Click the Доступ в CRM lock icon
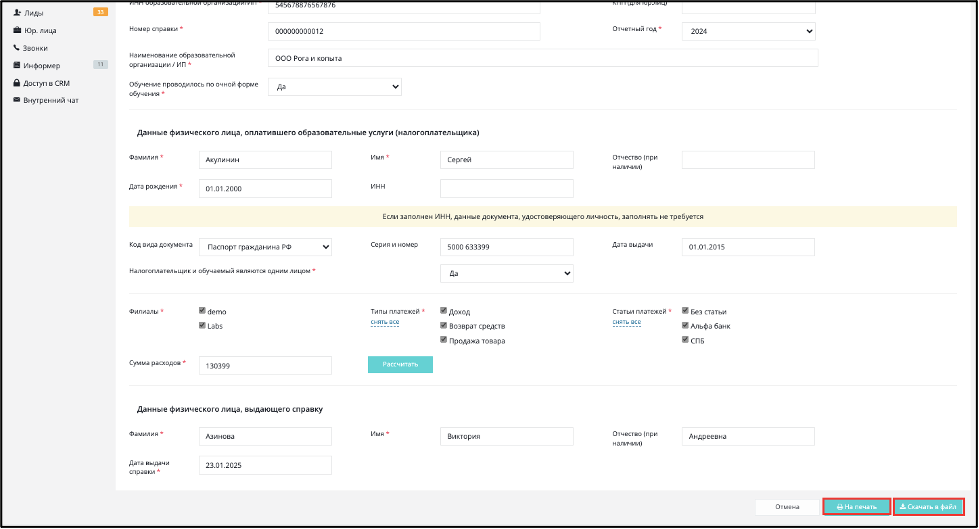979x529 pixels. coord(17,82)
